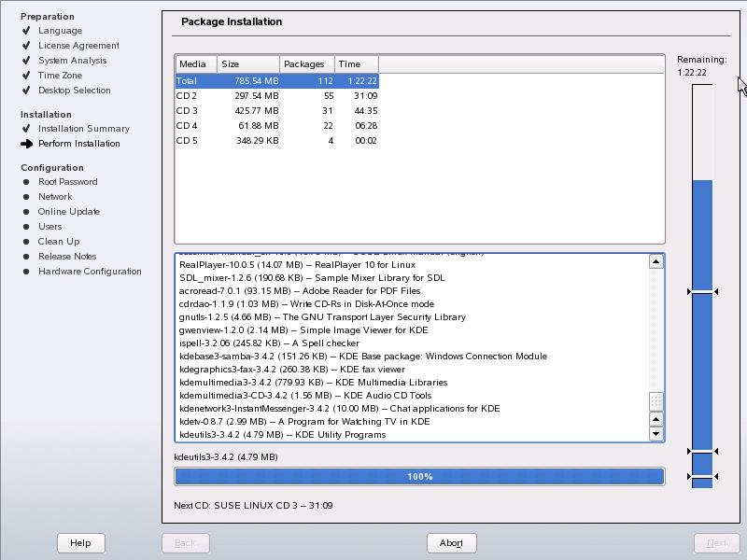The image size is (747, 560).
Task: Click the 100% package progress bar
Action: tap(419, 477)
